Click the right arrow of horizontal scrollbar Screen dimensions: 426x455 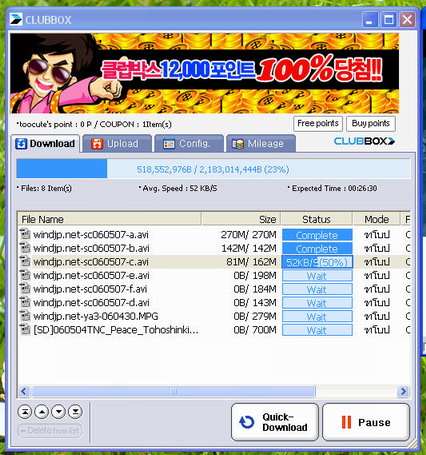pos(403,391)
